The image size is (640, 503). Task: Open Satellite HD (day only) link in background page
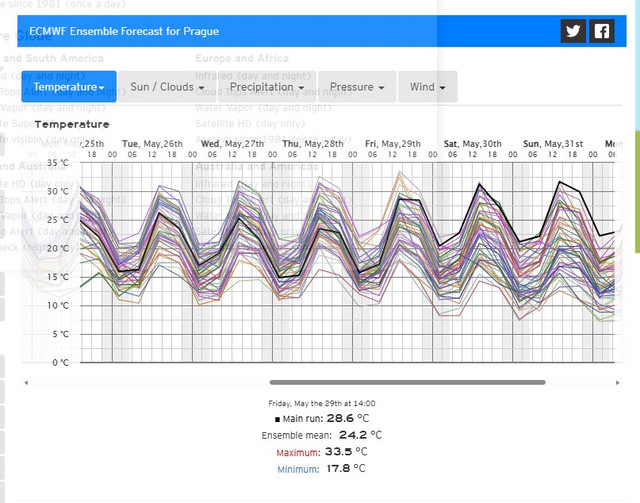coord(250,123)
